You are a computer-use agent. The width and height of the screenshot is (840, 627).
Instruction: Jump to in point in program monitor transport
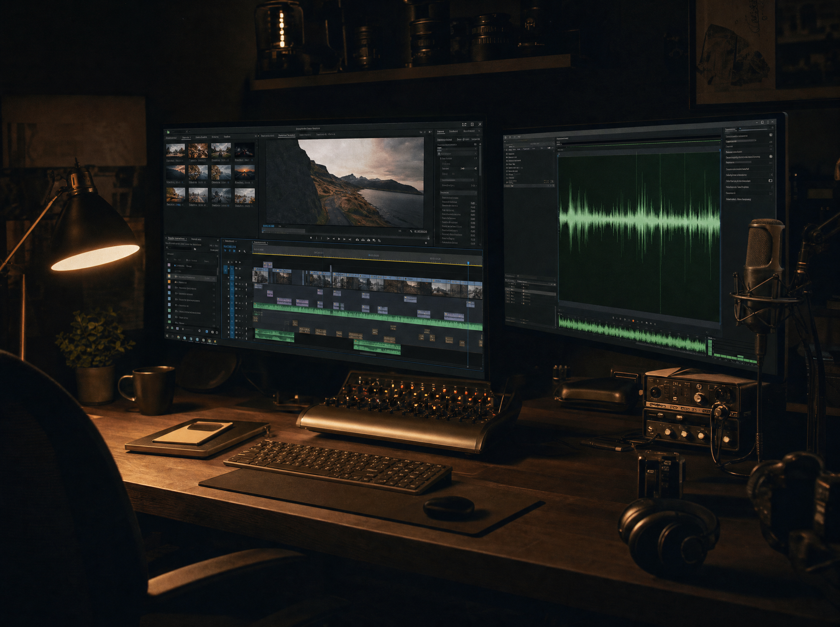click(328, 239)
